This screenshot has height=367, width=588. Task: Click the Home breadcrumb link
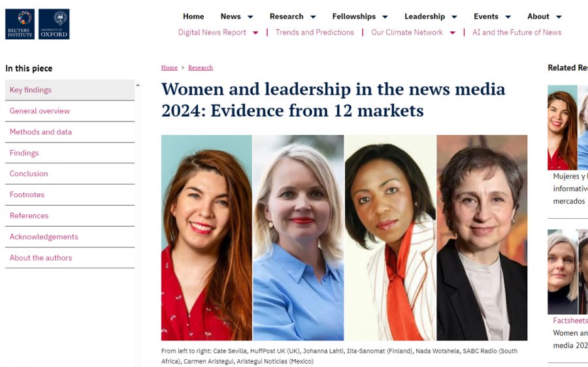click(169, 68)
